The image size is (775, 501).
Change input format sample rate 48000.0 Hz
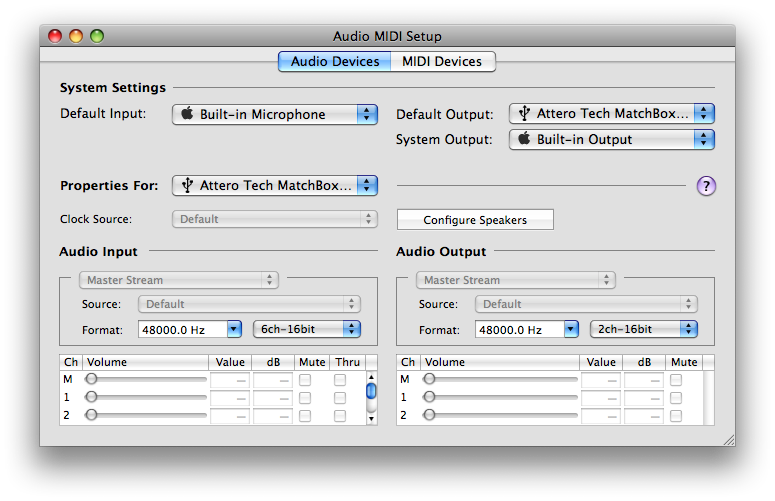coord(191,329)
